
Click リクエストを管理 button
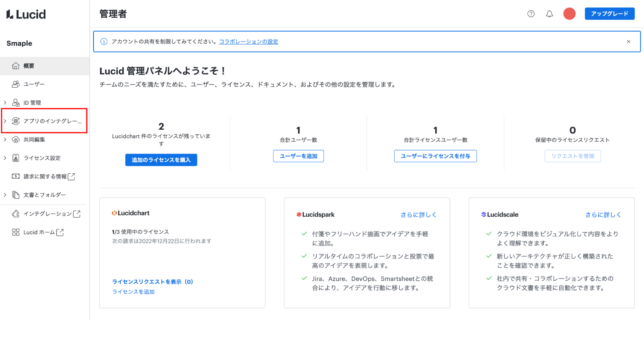click(x=573, y=156)
